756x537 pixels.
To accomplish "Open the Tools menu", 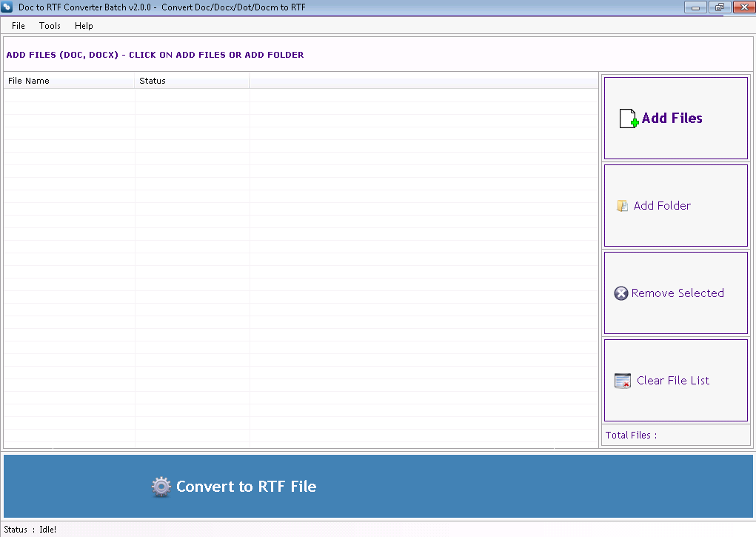I will [x=50, y=26].
